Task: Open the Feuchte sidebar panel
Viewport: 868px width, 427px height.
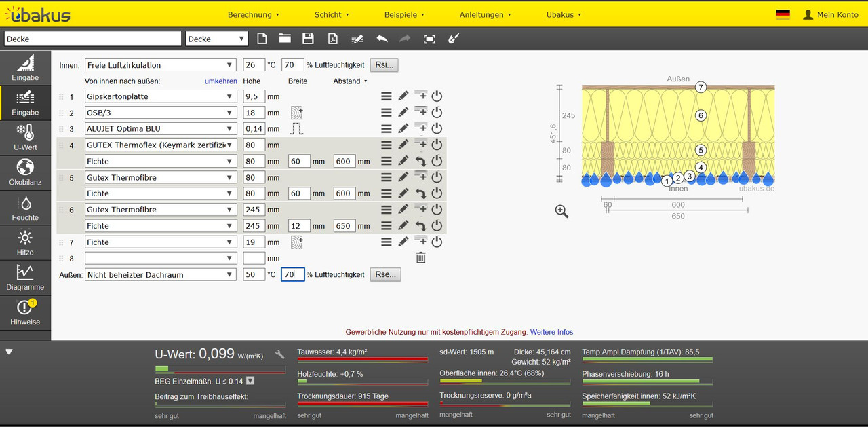Action: point(25,208)
